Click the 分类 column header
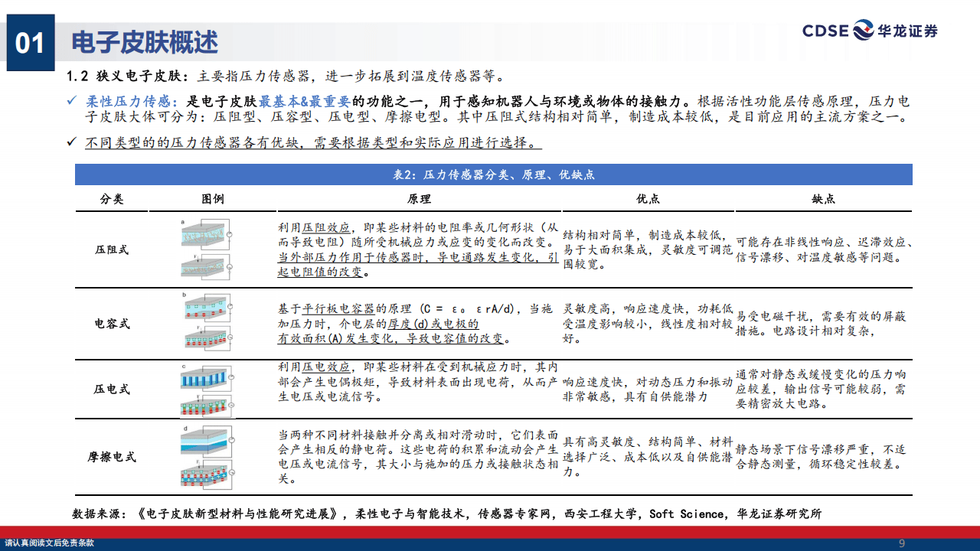The height and width of the screenshot is (551, 980). point(112,199)
